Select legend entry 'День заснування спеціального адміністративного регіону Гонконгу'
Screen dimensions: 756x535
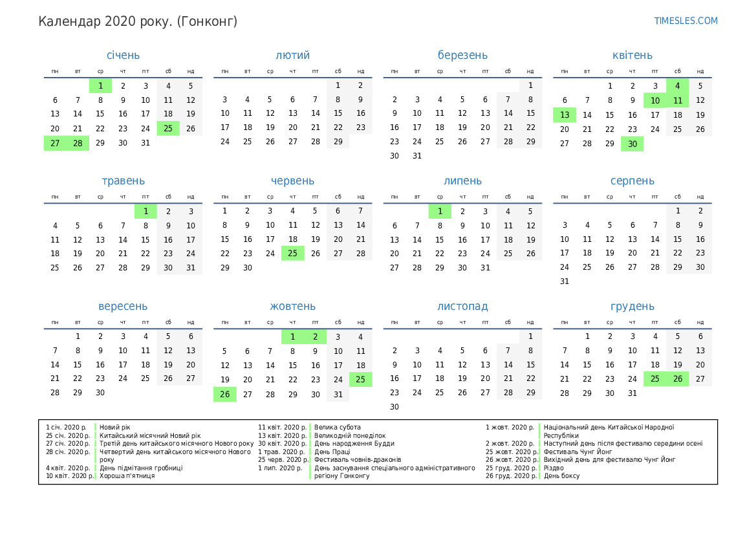(395, 472)
